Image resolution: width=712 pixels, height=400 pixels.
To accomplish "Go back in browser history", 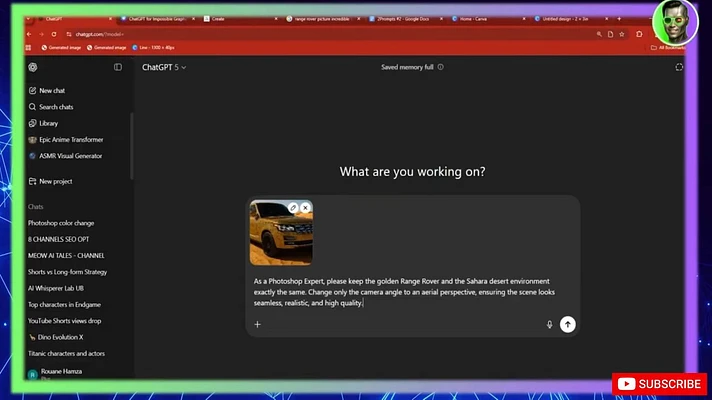I will pos(29,35).
